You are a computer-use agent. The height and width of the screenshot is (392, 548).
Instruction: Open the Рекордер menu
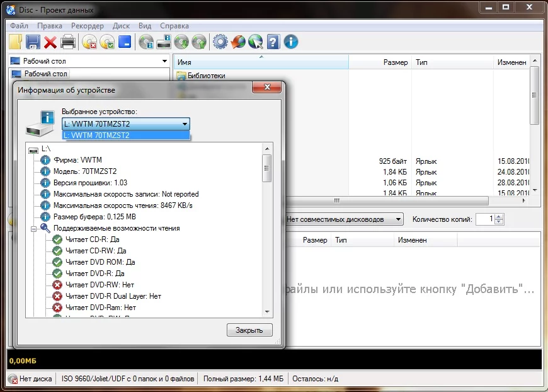88,26
